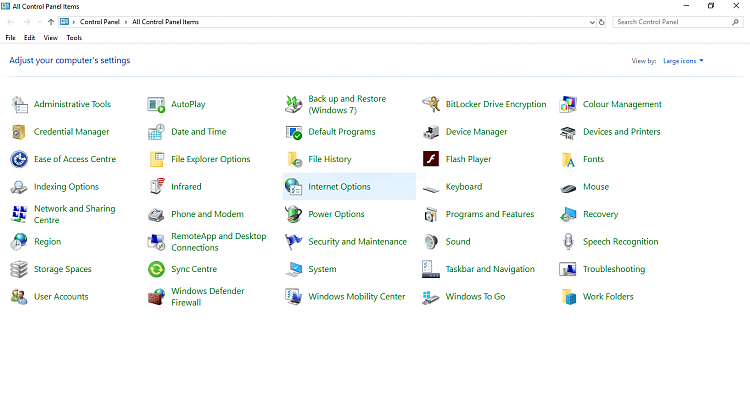Click the Programs and Features icon
Screen dimensions: 750x400
pyautogui.click(x=431, y=214)
